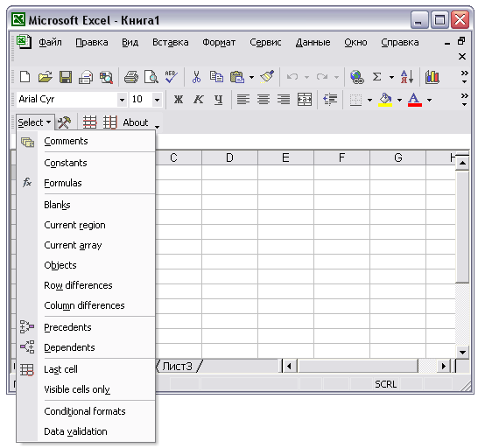Viewport: 478px width, 448px height.
Task: Choose Formulas in the Select menu
Action: [x=87, y=183]
